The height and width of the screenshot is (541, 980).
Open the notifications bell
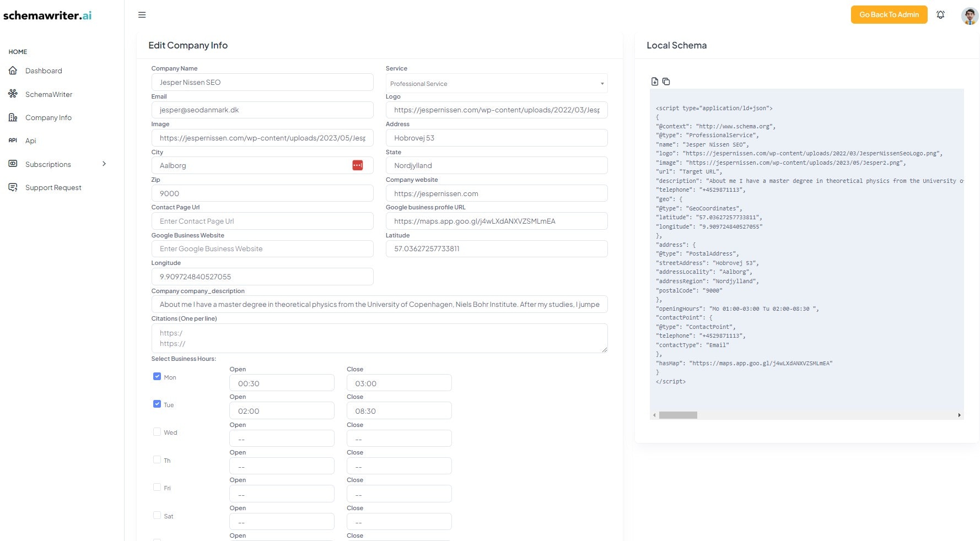tap(940, 15)
